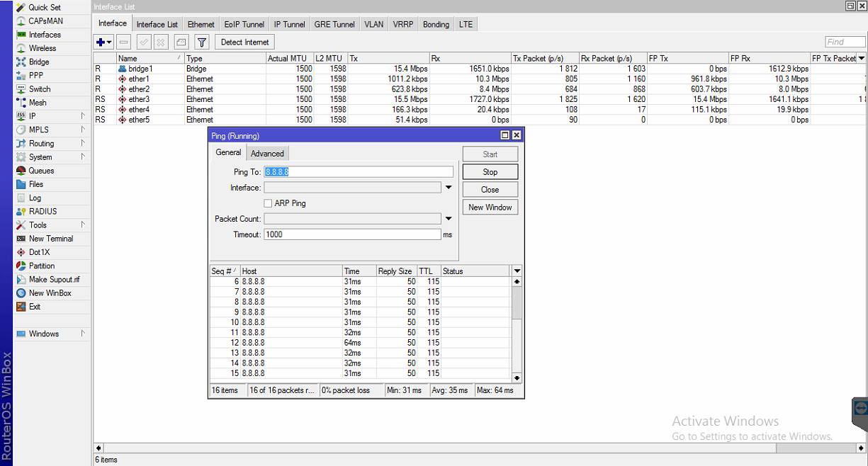Image resolution: width=868 pixels, height=466 pixels.
Task: Open New WinBox from sidebar
Action: click(50, 292)
